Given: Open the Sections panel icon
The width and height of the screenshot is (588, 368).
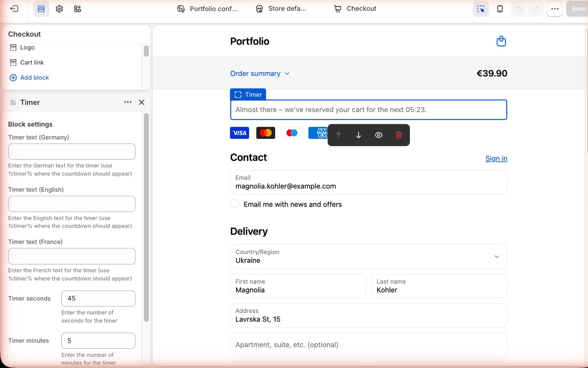Looking at the screenshot, I should click(x=41, y=9).
